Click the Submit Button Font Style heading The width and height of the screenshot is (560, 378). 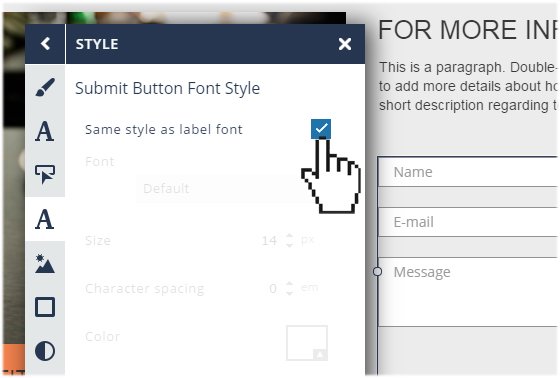(x=167, y=88)
